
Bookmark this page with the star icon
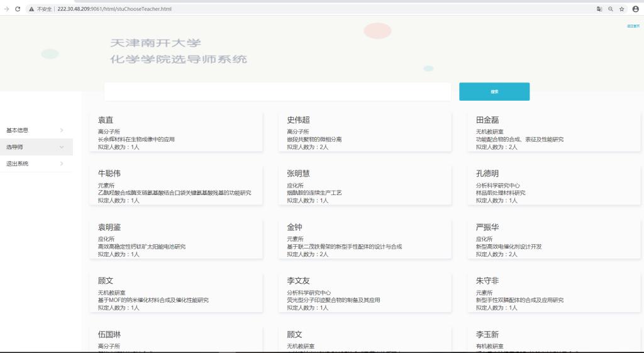pyautogui.click(x=621, y=9)
